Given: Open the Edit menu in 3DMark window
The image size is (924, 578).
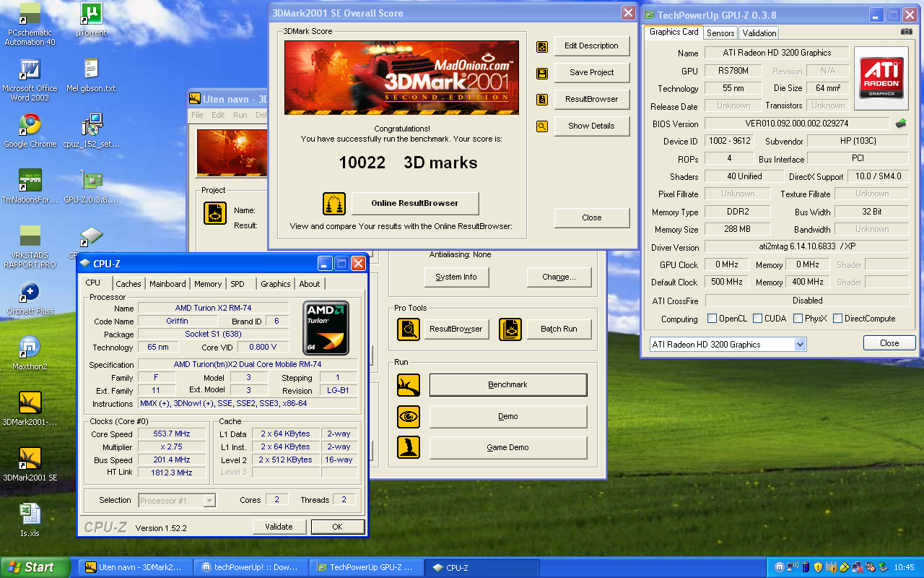Looking at the screenshot, I should pos(218,115).
